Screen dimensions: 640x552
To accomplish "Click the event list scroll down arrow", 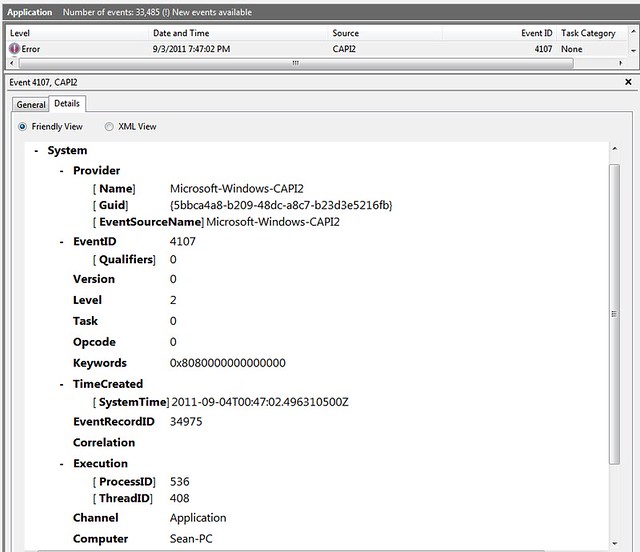I will [x=633, y=51].
